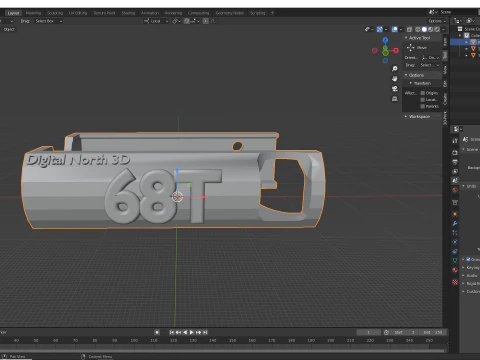
Task: Click the blue Z axis on navigation gizmo
Action: (x=385, y=40)
